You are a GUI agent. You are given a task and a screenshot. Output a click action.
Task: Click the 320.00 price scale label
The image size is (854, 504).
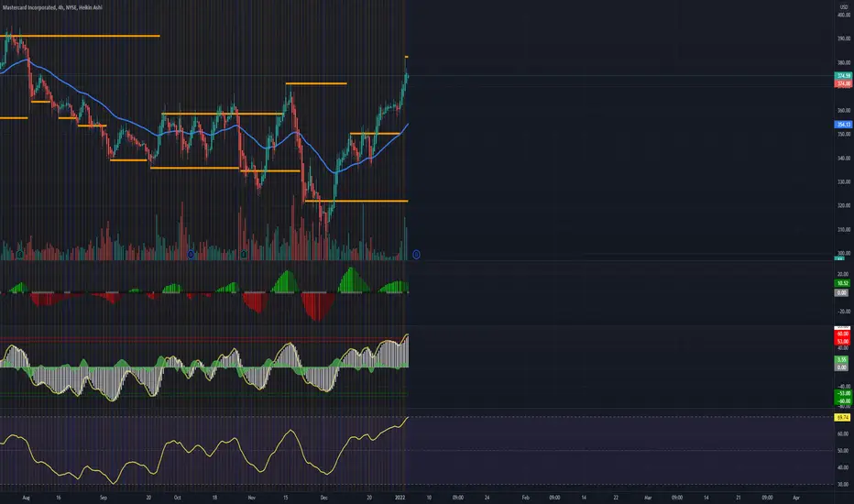[x=844, y=205]
